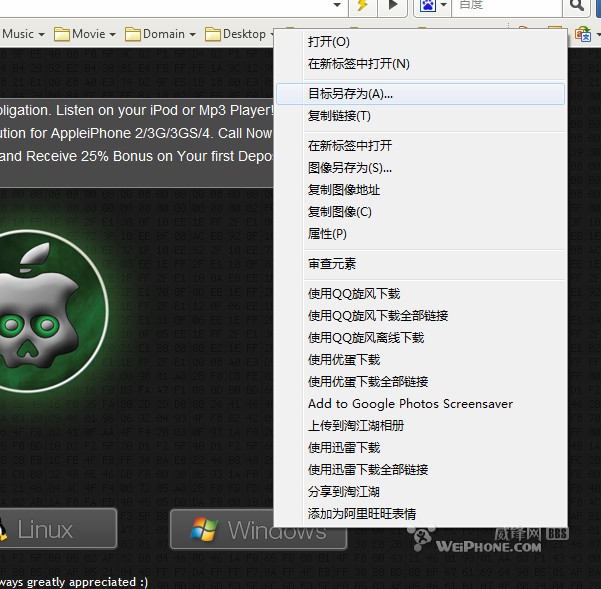This screenshot has height=589, width=601.
Task: Select 图像另存为(S)... in context menu
Action: click(350, 168)
